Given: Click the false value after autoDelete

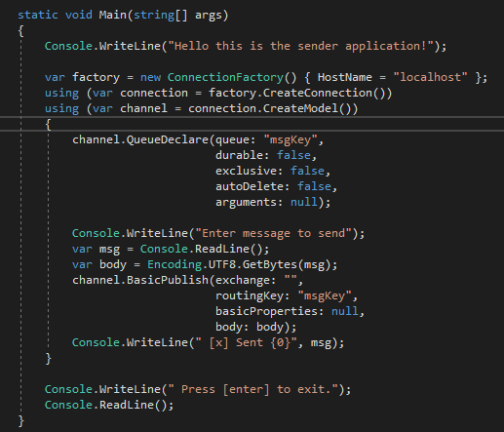Looking at the screenshot, I should pos(314,186).
